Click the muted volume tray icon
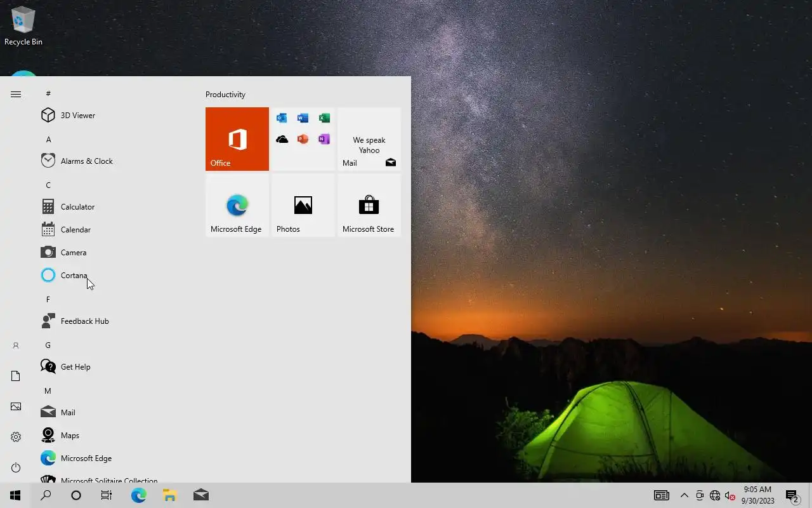 pos(730,495)
